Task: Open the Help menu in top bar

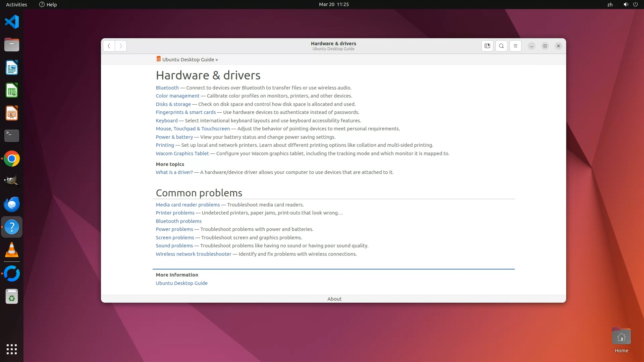Action: coord(48,4)
